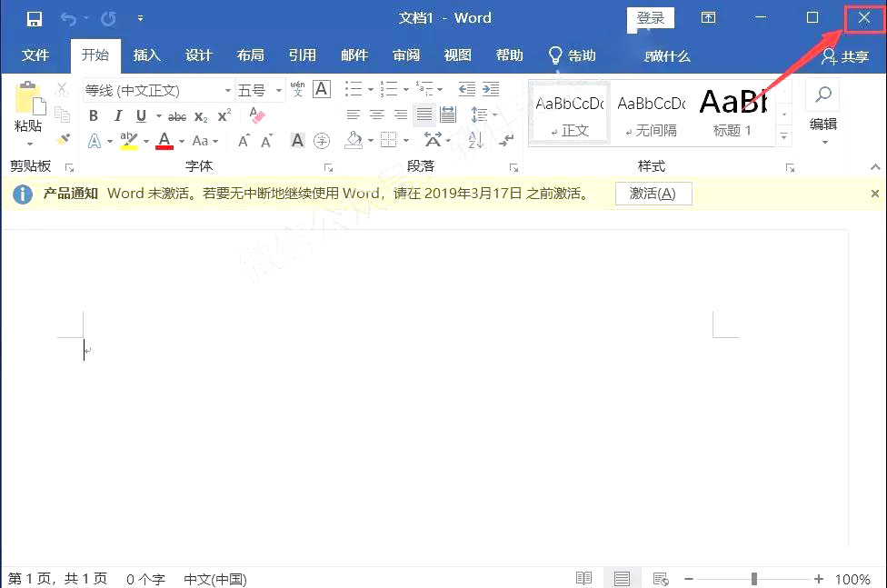Open the 文件 menu
887x588 pixels.
point(35,55)
